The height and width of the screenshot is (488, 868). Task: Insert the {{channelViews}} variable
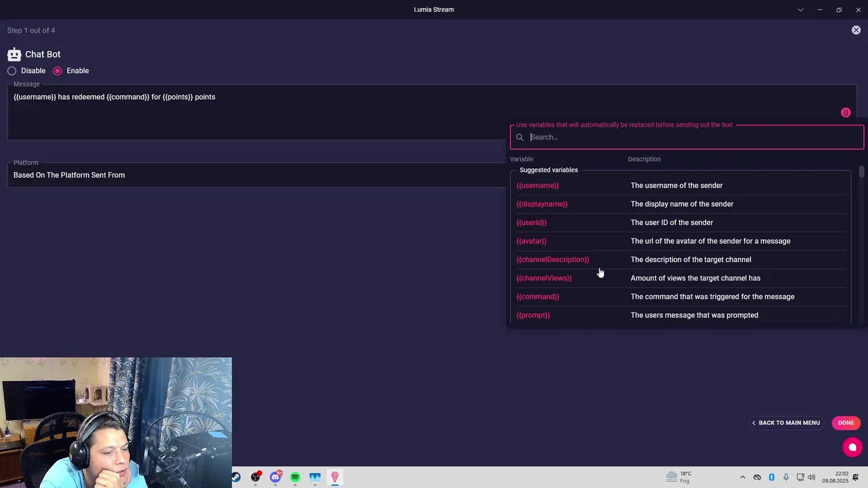(544, 278)
